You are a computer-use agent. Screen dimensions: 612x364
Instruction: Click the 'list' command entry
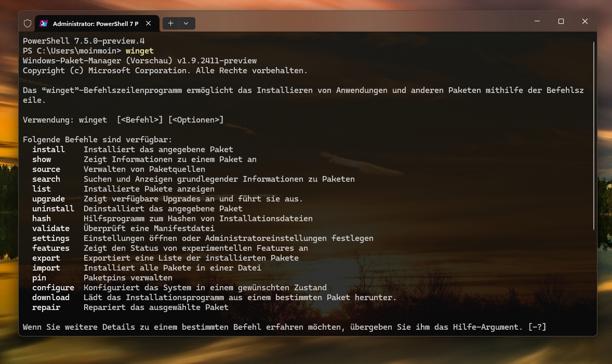42,189
